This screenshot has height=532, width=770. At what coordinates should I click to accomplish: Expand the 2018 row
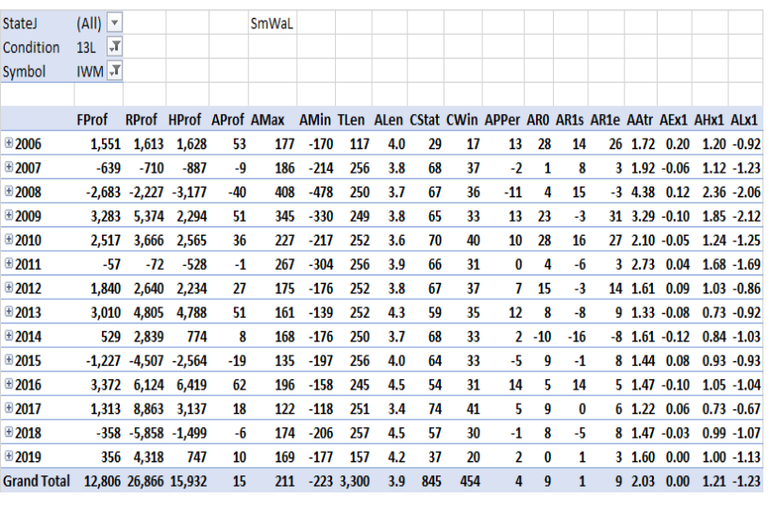click(x=8, y=432)
